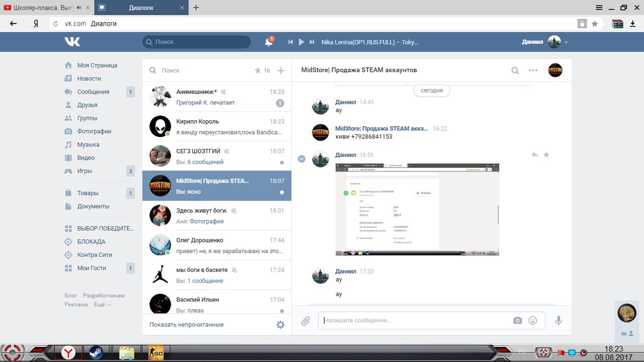Click the dialogs search field

[x=201, y=71]
